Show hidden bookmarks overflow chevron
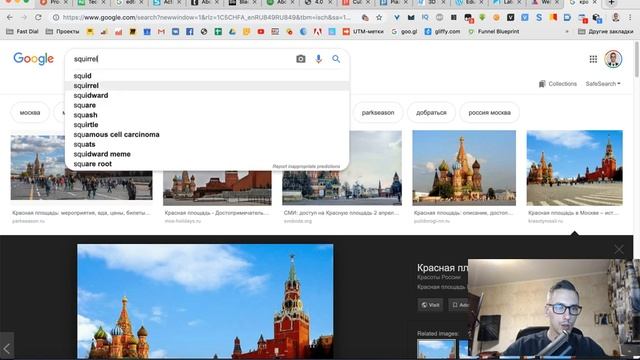The height and width of the screenshot is (360, 640). click(x=567, y=31)
